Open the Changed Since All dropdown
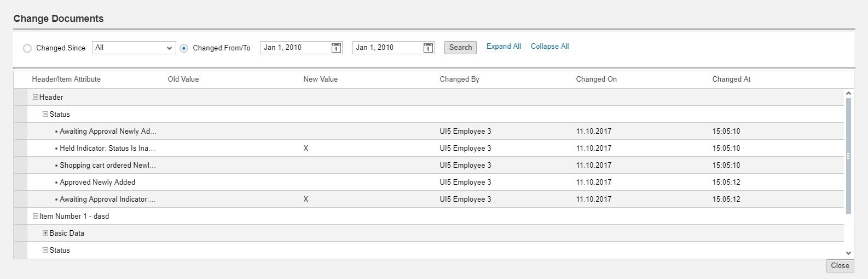 click(x=134, y=48)
